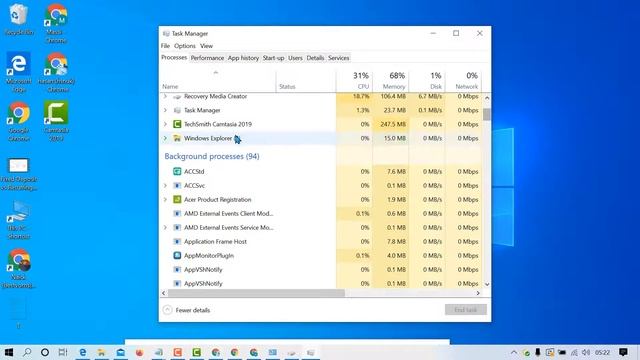Open Cortana from the taskbar

pyautogui.click(x=45, y=352)
